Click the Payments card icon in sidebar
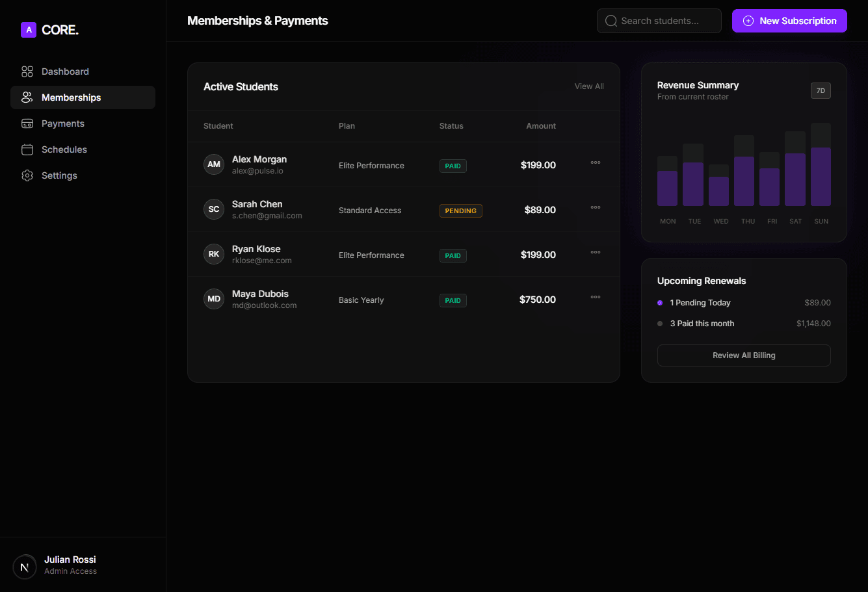Viewport: 868px width, 592px height. [27, 123]
